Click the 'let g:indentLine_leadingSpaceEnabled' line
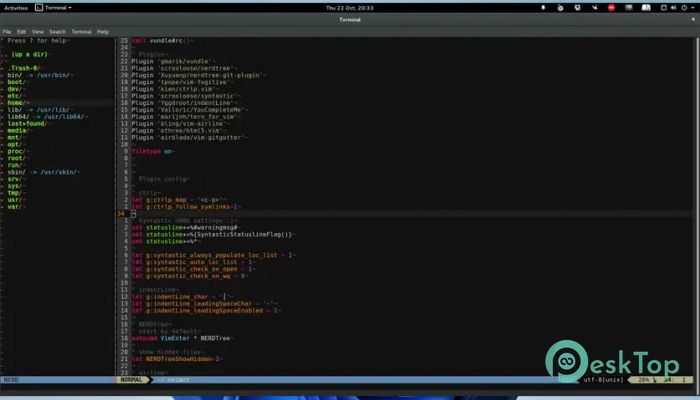This screenshot has width=700, height=400. click(x=206, y=311)
